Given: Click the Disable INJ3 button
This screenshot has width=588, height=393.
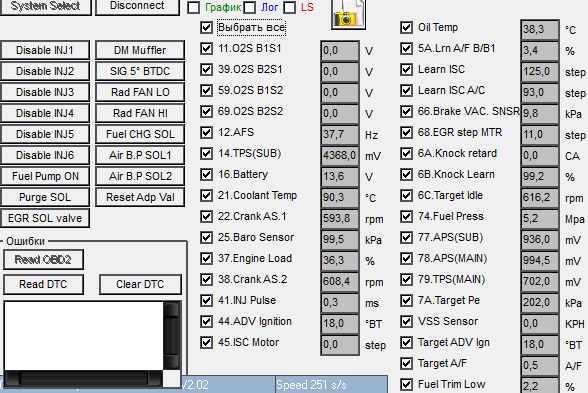Looking at the screenshot, I should click(45, 92).
